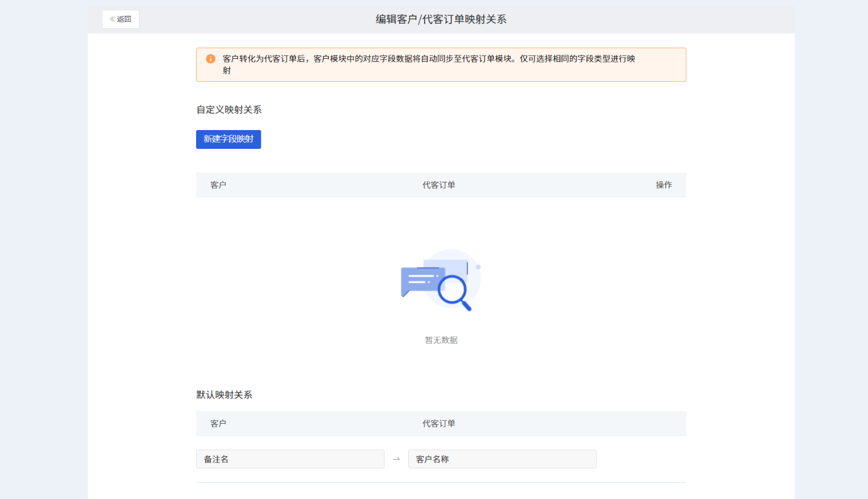Image resolution: width=868 pixels, height=499 pixels.
Task: Click the 客户 header in the custom mapping table
Action: click(218, 185)
